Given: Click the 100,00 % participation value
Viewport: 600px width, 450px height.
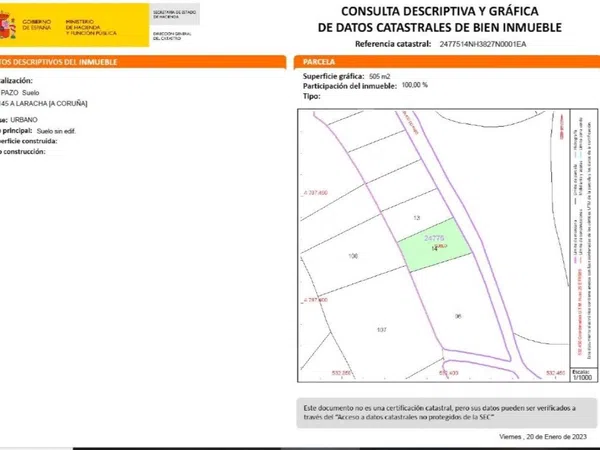Looking at the screenshot, I should tap(414, 85).
